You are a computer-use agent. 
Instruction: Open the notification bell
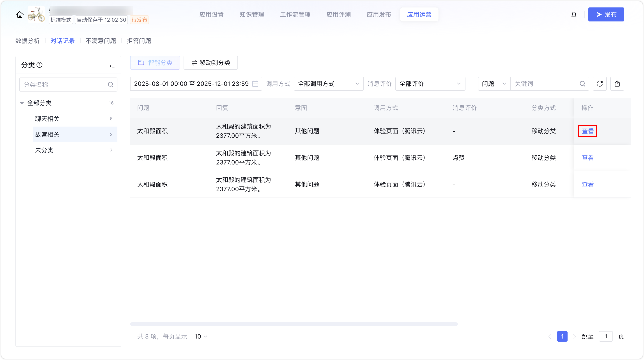(574, 15)
